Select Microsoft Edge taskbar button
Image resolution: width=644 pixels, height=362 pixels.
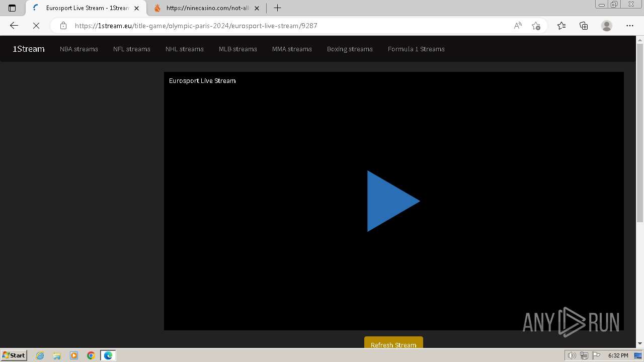click(x=108, y=355)
